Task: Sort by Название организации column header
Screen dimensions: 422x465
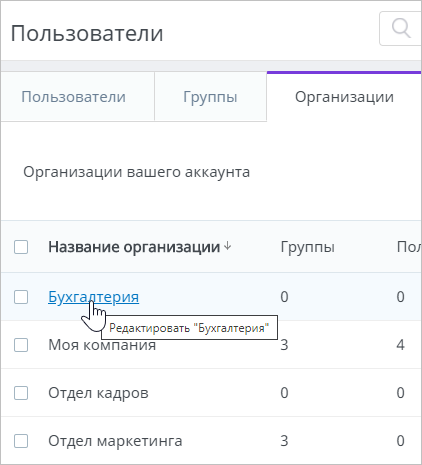Action: (x=134, y=247)
